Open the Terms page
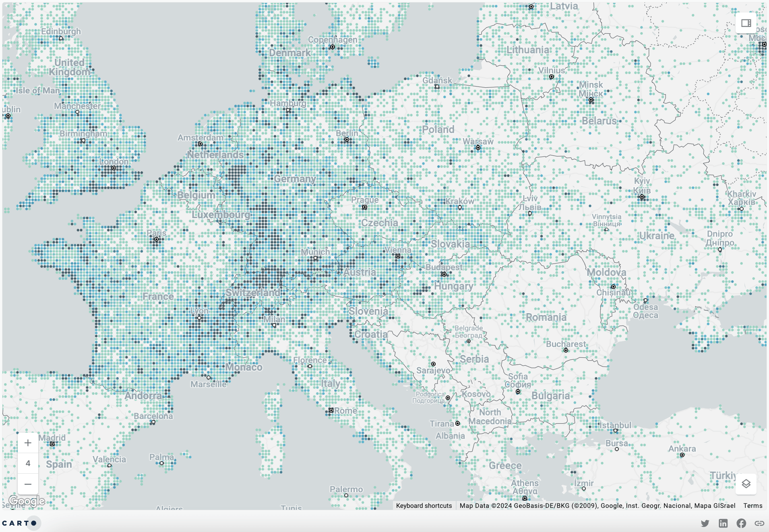 point(752,505)
